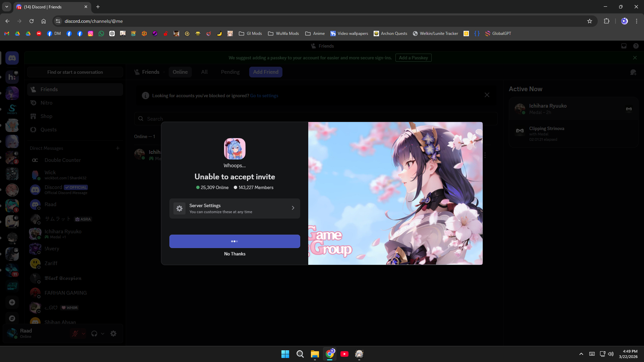Open GlobalGPT bookmark
This screenshot has height=362, width=644.
click(498, 34)
